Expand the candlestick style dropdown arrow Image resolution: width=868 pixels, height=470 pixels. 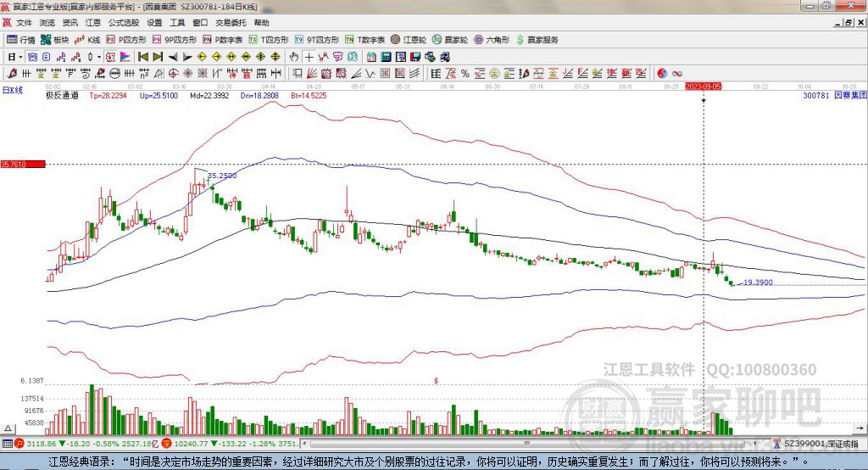coord(99,57)
